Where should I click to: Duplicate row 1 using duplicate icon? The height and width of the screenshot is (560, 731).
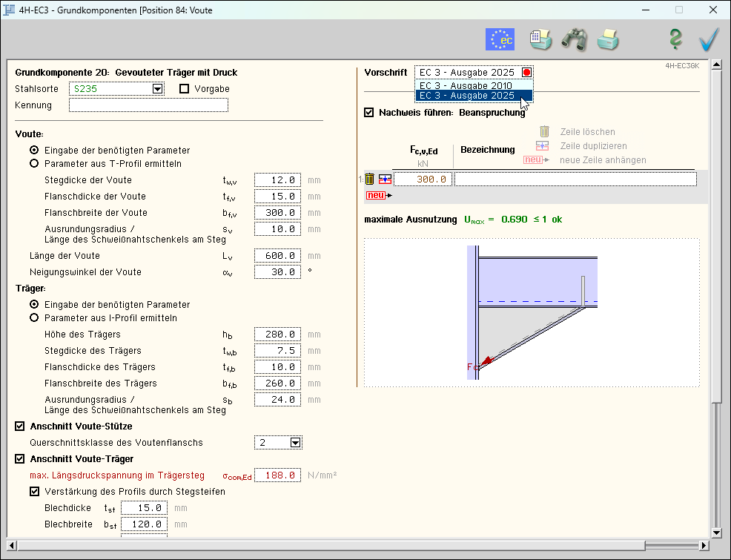pyautogui.click(x=385, y=179)
